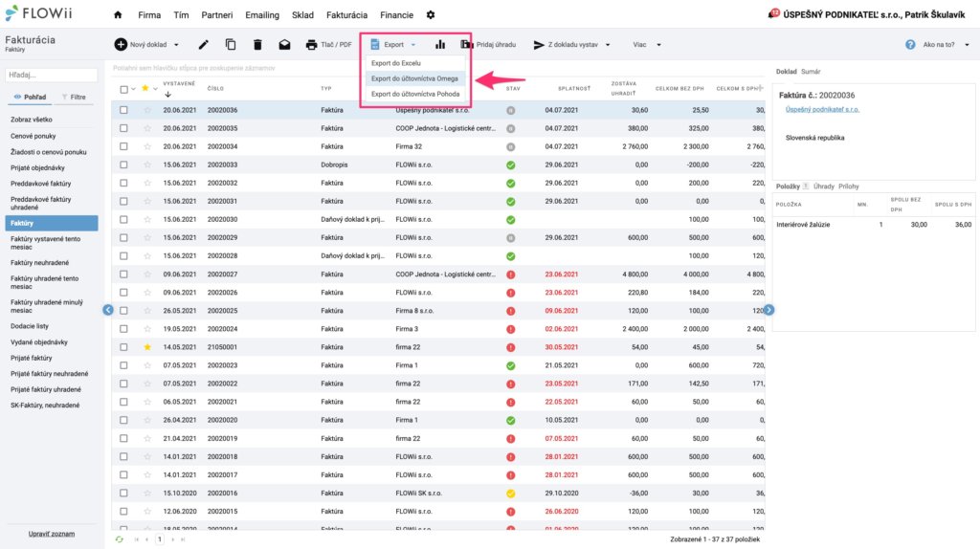Collapse left sidebar with blue arrow
This screenshot has width=980, height=549.
[108, 310]
